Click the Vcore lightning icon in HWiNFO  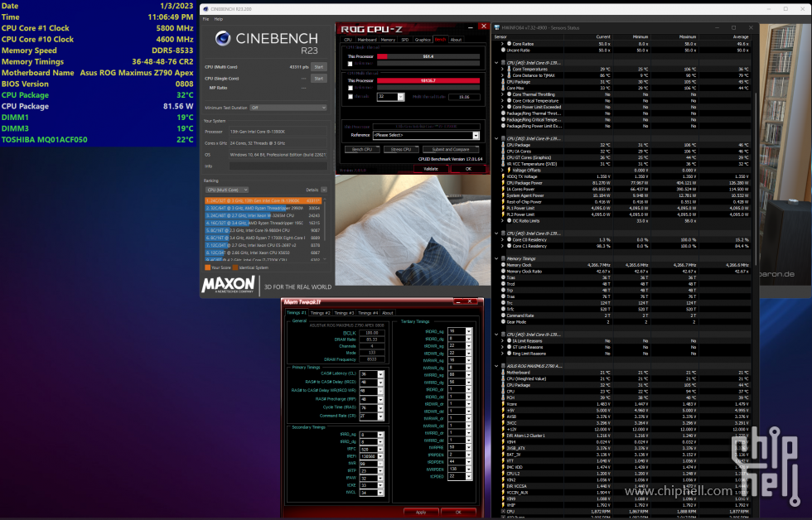pyautogui.click(x=504, y=404)
